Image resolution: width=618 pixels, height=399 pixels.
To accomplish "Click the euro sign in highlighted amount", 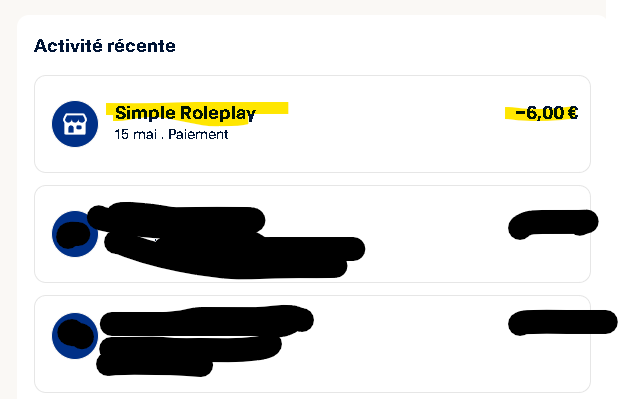I will pyautogui.click(x=573, y=113).
